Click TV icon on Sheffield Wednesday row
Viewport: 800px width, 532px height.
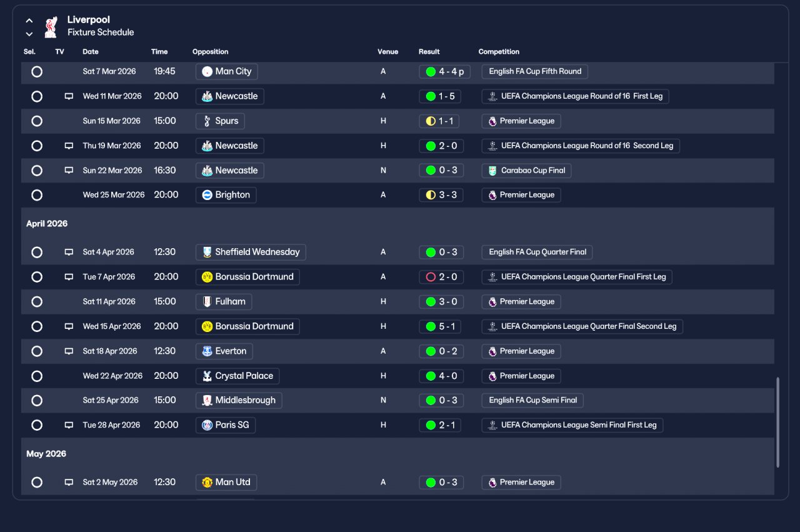click(69, 252)
